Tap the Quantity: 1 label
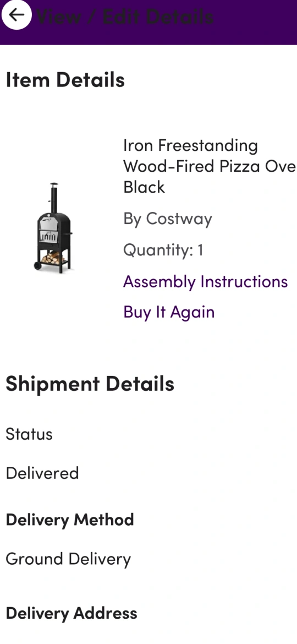This screenshot has height=644, width=297. pos(163,250)
